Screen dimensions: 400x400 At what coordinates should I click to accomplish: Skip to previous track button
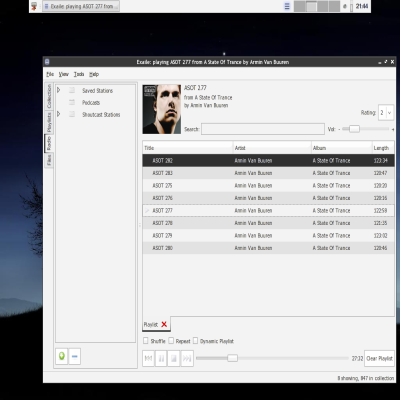pyautogui.click(x=148, y=358)
